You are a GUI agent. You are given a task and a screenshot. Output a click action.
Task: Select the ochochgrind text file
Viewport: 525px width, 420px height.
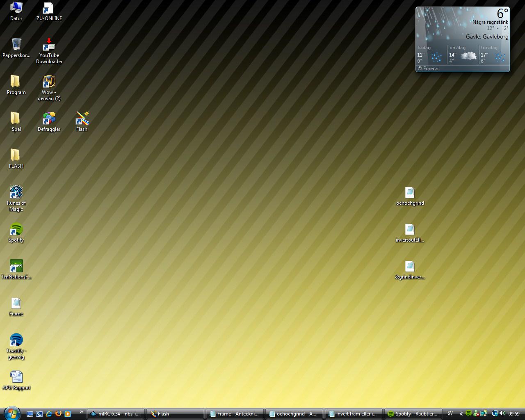click(x=410, y=196)
